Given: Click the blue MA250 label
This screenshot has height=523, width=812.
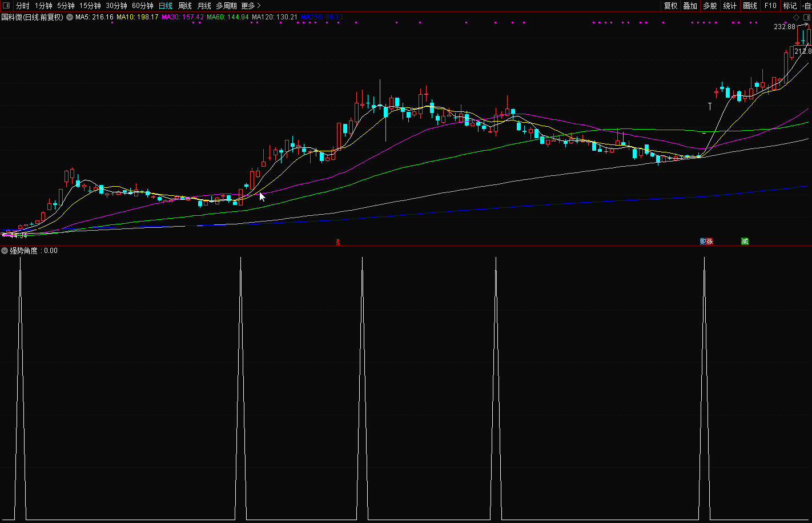Looking at the screenshot, I should 321,17.
